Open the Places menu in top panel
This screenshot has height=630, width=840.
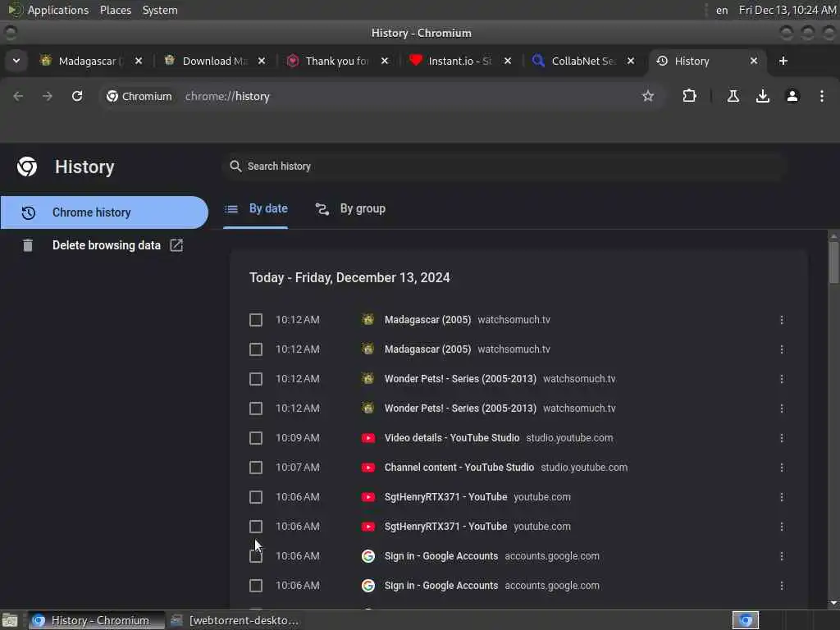pos(115,10)
